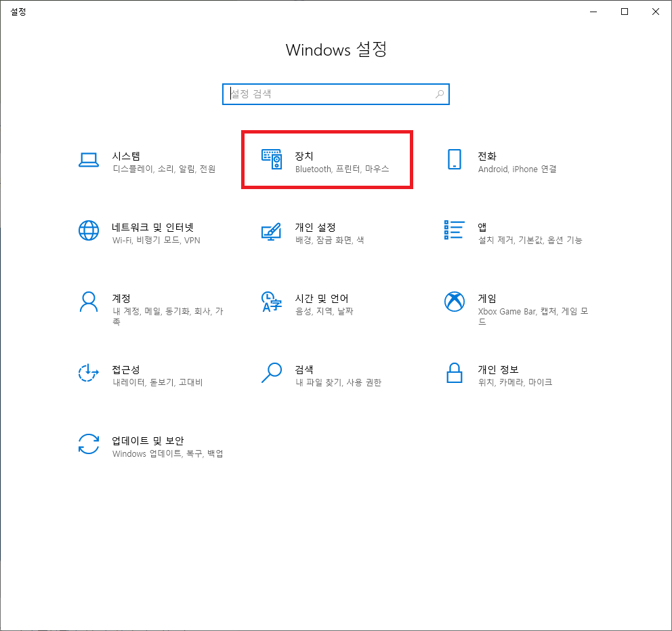
Task: Minimize the 설정 window
Action: pyautogui.click(x=593, y=12)
